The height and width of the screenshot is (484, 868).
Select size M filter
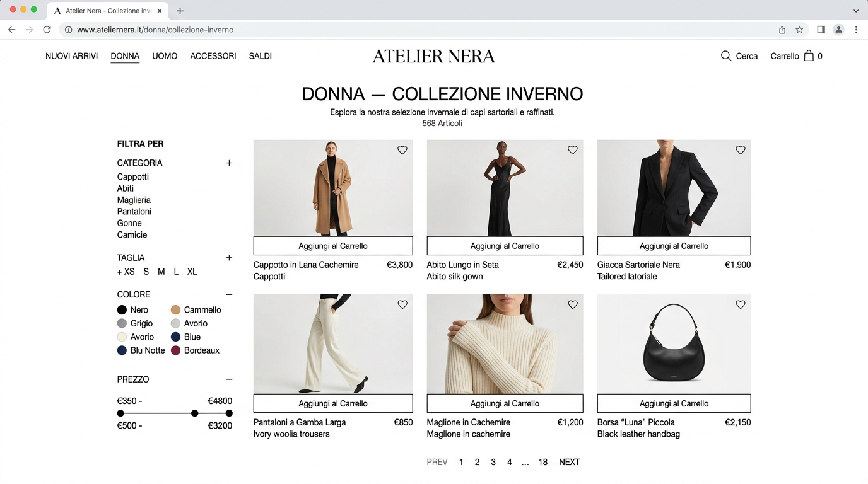pos(161,272)
